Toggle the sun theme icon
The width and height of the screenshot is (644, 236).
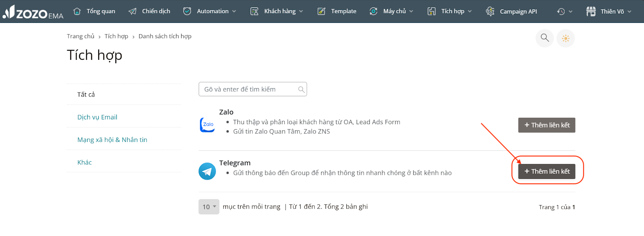[566, 38]
